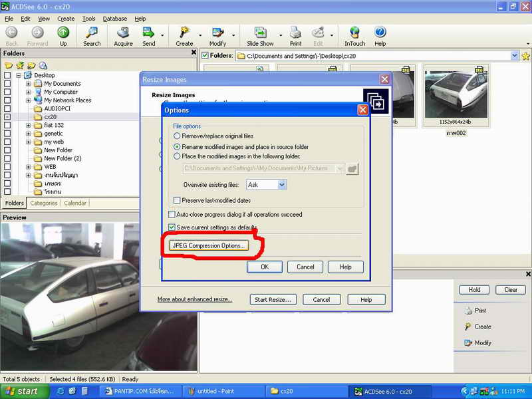Click the favorites star next to path bar
Viewport: 532px width, 399px height.
pos(526,56)
